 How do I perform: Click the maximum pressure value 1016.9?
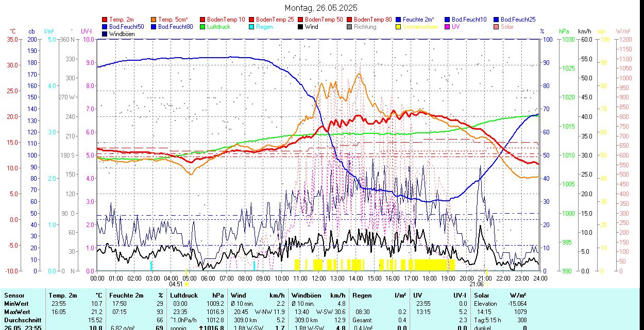click(x=215, y=312)
